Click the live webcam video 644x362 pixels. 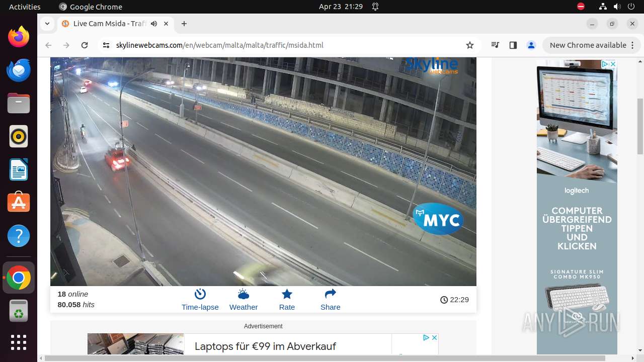[x=263, y=171]
